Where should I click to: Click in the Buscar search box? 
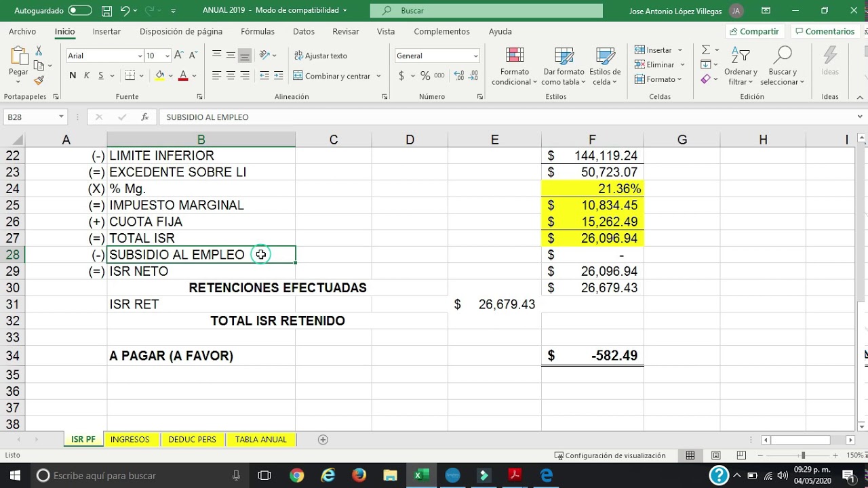(x=486, y=11)
